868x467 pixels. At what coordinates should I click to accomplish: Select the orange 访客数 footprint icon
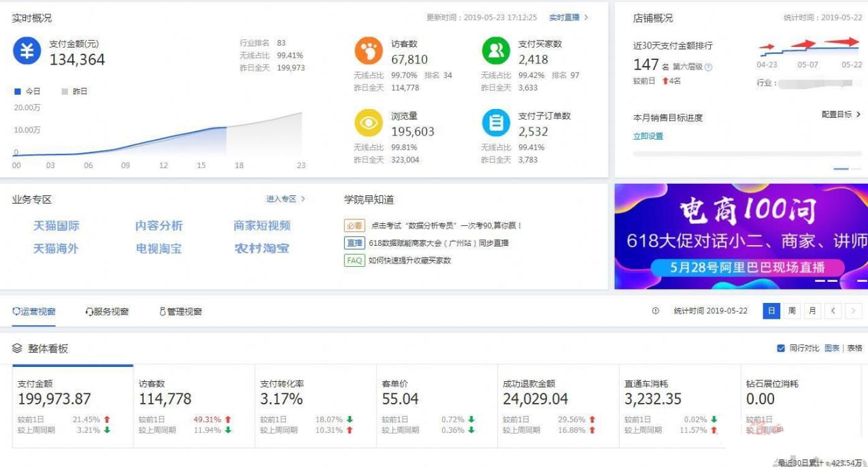click(369, 50)
